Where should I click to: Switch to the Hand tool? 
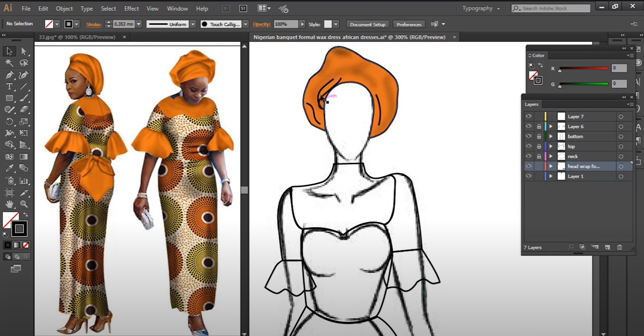(9, 204)
